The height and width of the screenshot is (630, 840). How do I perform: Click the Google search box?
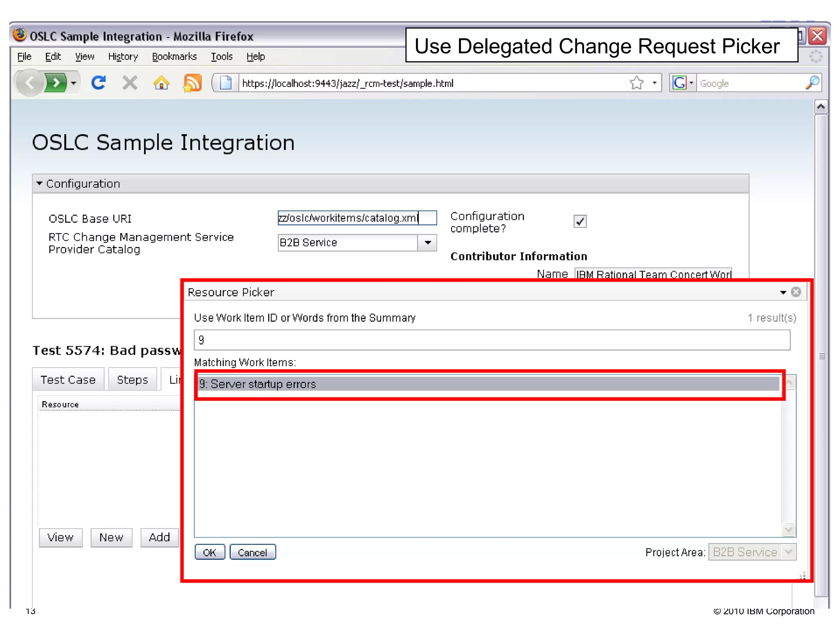pyautogui.click(x=751, y=83)
